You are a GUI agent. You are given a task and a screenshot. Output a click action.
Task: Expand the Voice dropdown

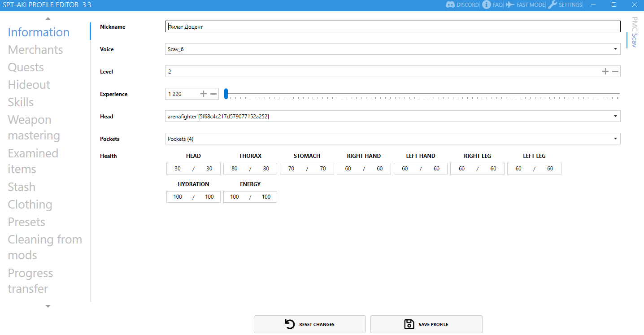(x=615, y=49)
